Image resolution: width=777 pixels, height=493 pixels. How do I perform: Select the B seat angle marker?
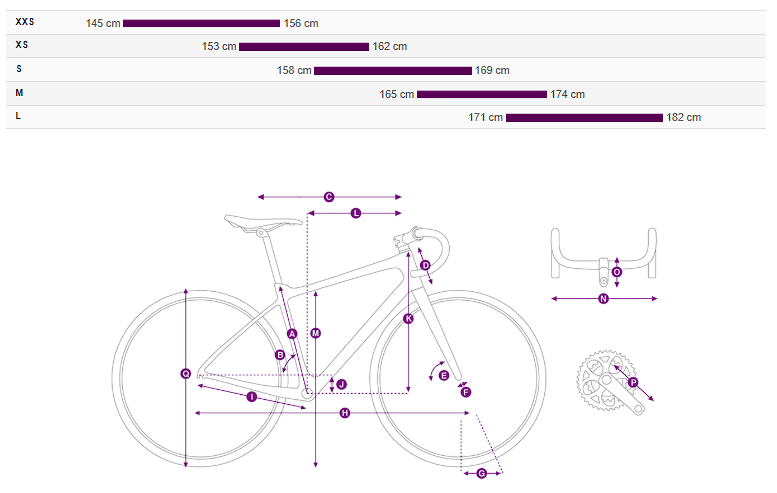(x=280, y=354)
